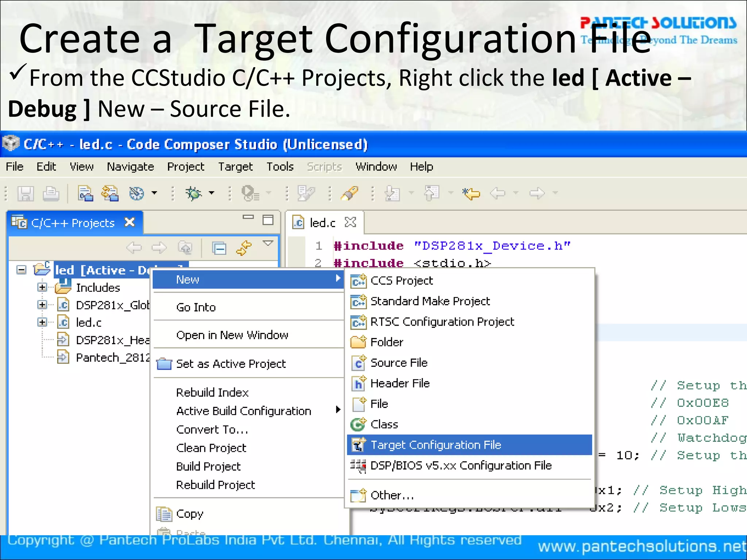Image resolution: width=747 pixels, height=560 pixels.
Task: Click the Back navigation arrow in the toolbar
Action: [498, 193]
